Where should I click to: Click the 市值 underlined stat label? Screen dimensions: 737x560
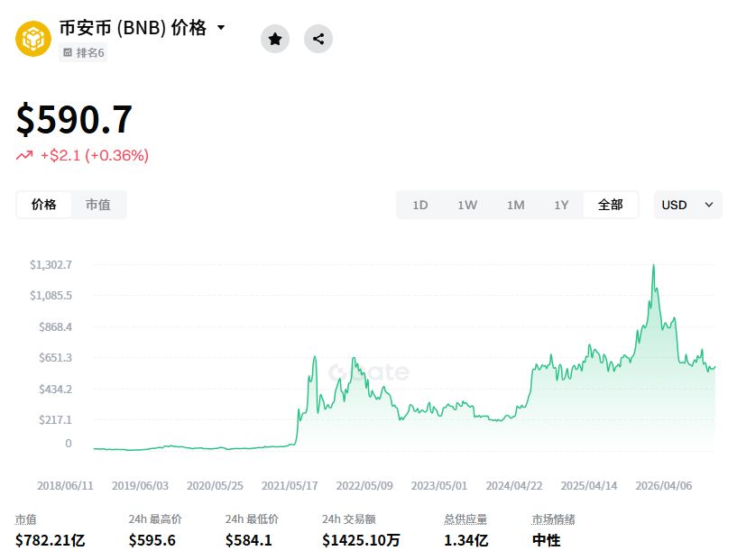click(x=26, y=519)
